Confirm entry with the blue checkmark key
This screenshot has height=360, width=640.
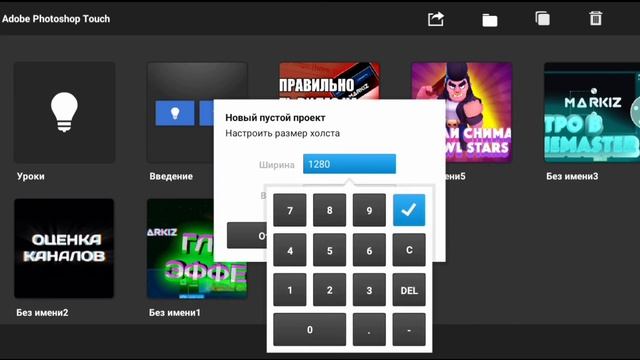click(x=409, y=210)
